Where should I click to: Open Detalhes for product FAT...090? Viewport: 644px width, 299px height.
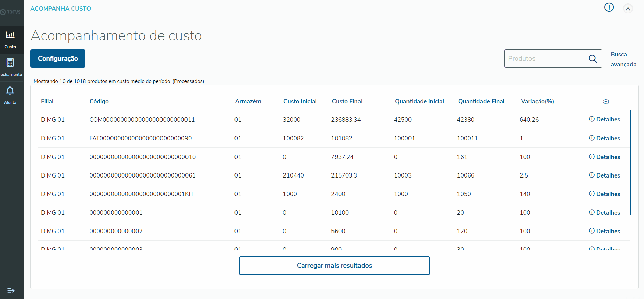click(604, 138)
